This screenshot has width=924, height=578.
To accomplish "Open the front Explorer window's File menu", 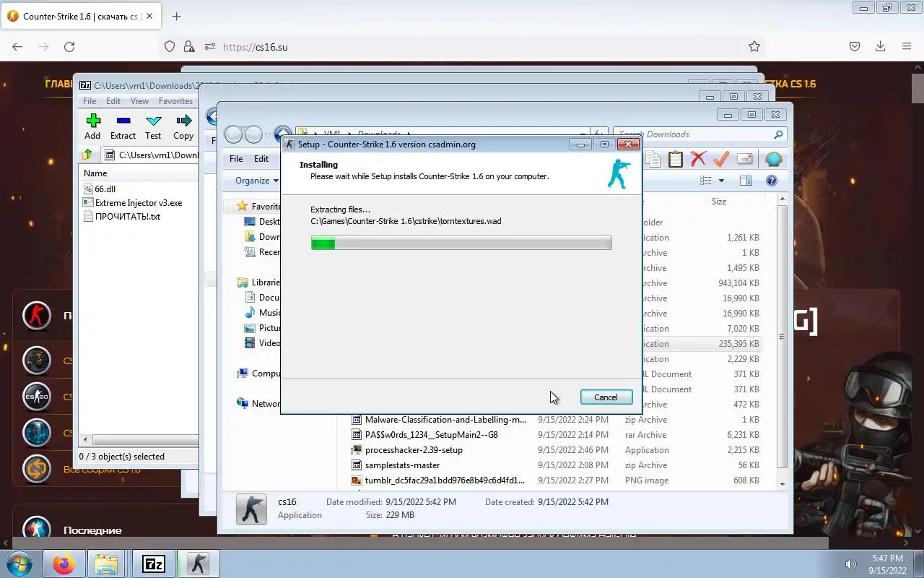I will [x=236, y=159].
